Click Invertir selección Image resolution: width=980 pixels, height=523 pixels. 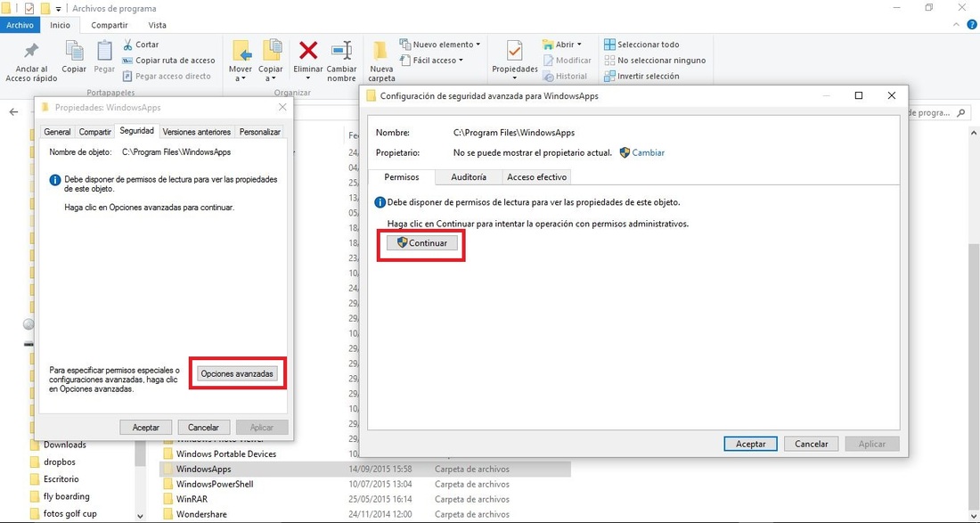point(641,77)
